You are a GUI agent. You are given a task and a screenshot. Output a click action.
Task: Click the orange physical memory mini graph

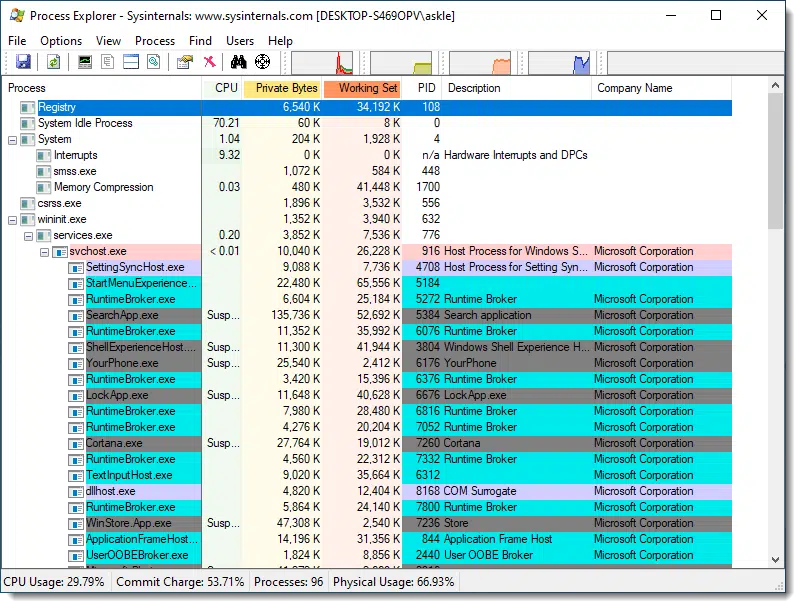[x=480, y=63]
